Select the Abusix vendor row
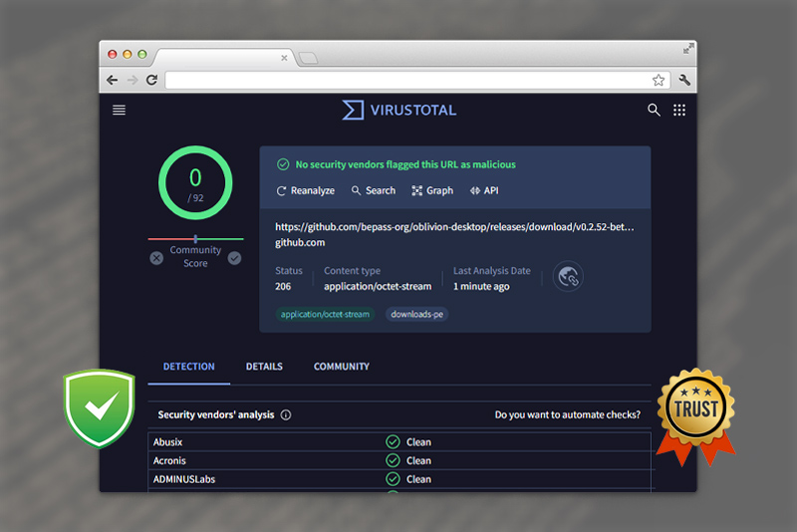 coord(399,442)
